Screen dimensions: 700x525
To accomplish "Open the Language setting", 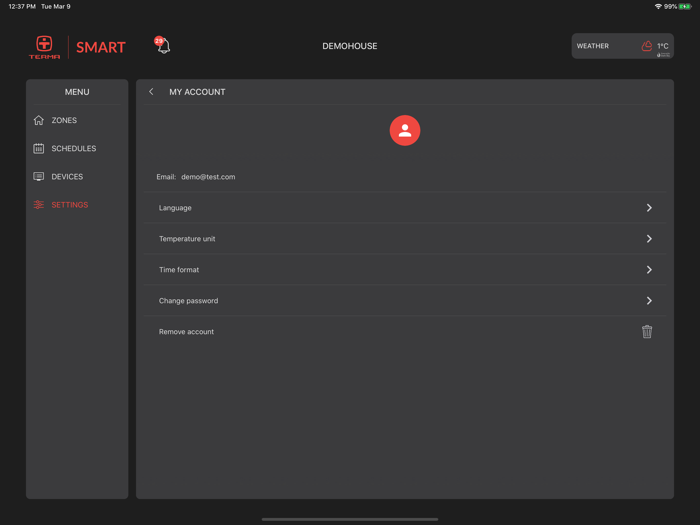I will pyautogui.click(x=405, y=208).
